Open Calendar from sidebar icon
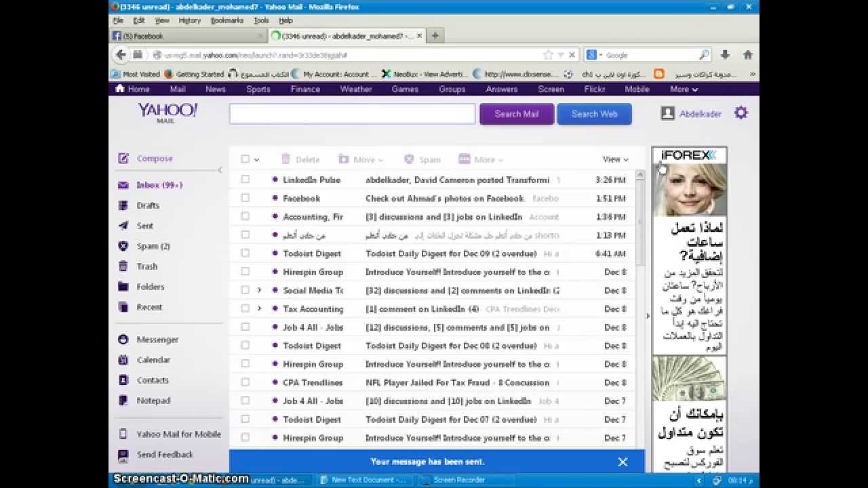 click(123, 360)
